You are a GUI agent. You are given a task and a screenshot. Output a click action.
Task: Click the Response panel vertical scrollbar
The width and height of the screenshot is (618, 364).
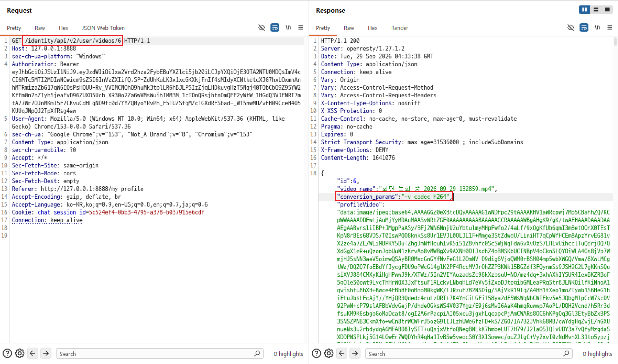coord(615,189)
